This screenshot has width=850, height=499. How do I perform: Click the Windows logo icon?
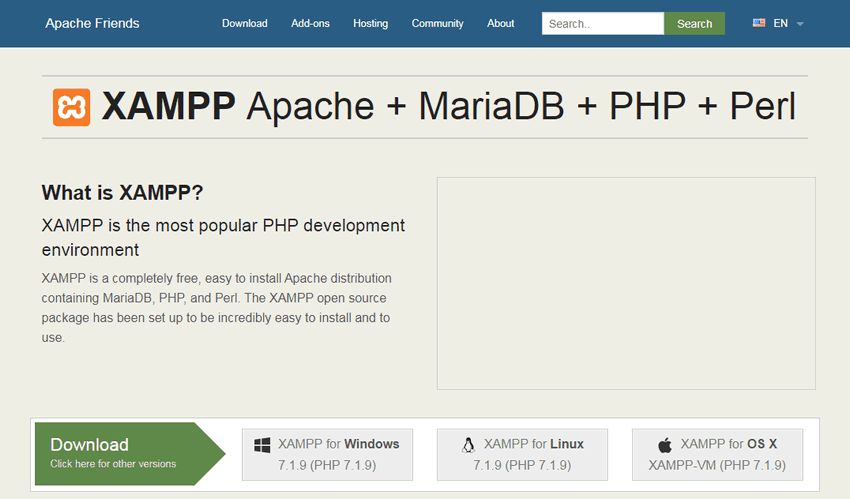point(262,445)
